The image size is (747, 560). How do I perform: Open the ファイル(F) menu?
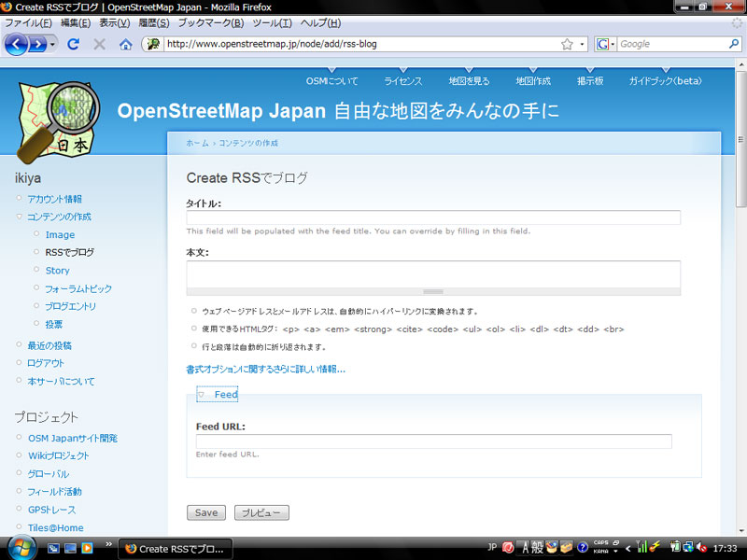pos(28,22)
